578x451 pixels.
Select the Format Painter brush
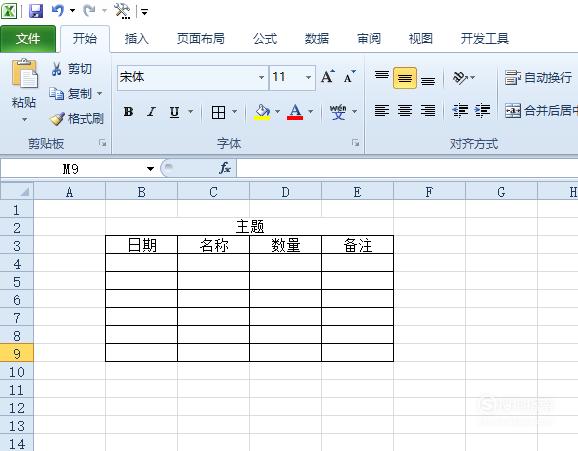(57, 119)
